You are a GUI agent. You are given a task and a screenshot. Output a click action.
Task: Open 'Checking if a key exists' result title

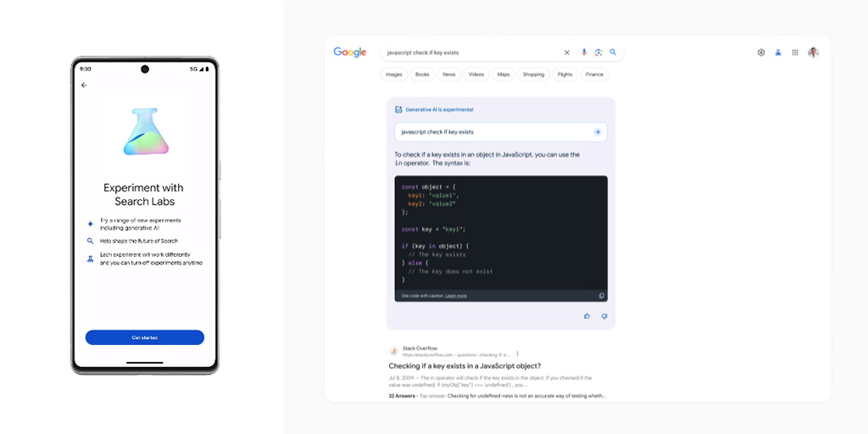pyautogui.click(x=465, y=366)
